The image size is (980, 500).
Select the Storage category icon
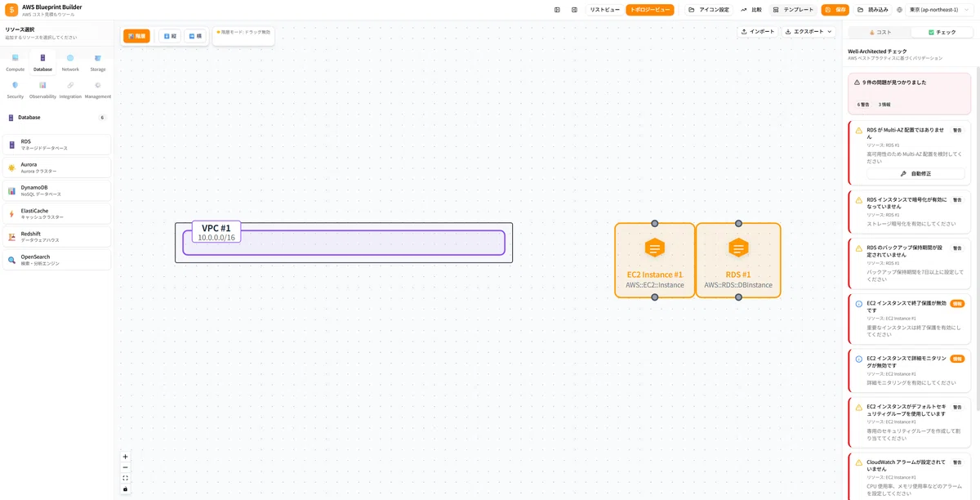[x=98, y=62]
